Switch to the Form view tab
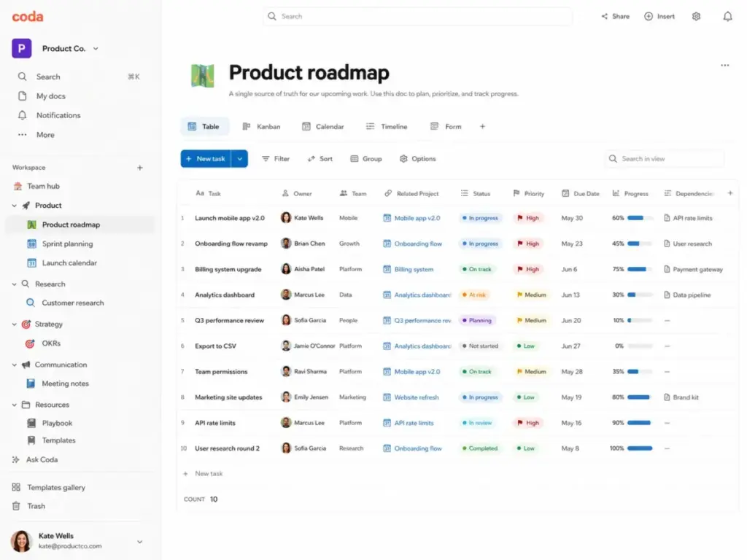747x560 pixels. coord(446,127)
